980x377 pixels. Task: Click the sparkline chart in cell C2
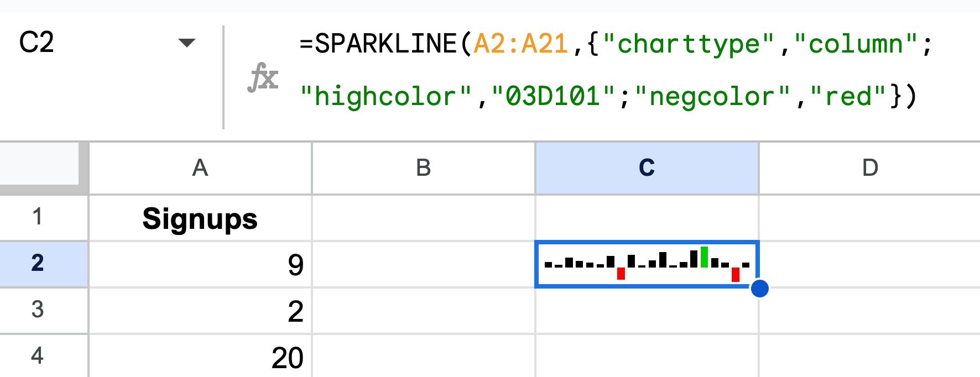(646, 264)
